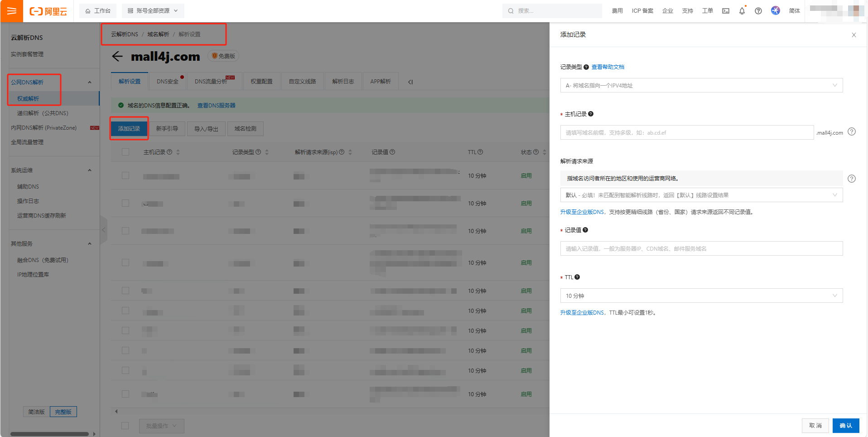
Task: Collapse the tab list arrow after APP解析
Action: click(x=410, y=82)
